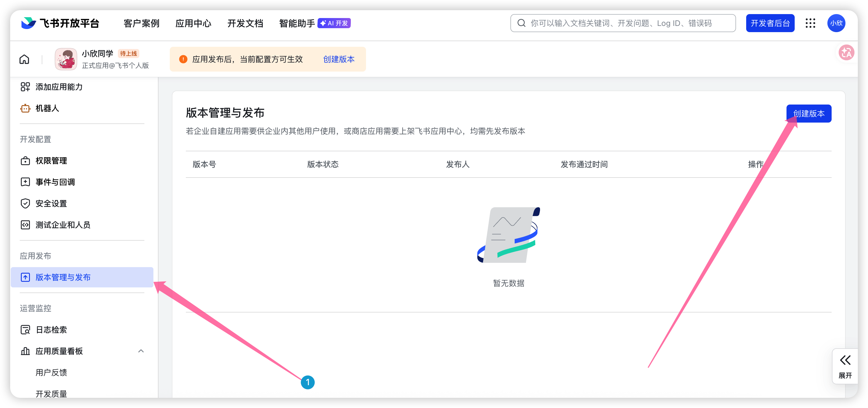Image resolution: width=868 pixels, height=408 pixels.
Task: Click the 小欣同学 app avatar thumbnail
Action: (x=66, y=59)
